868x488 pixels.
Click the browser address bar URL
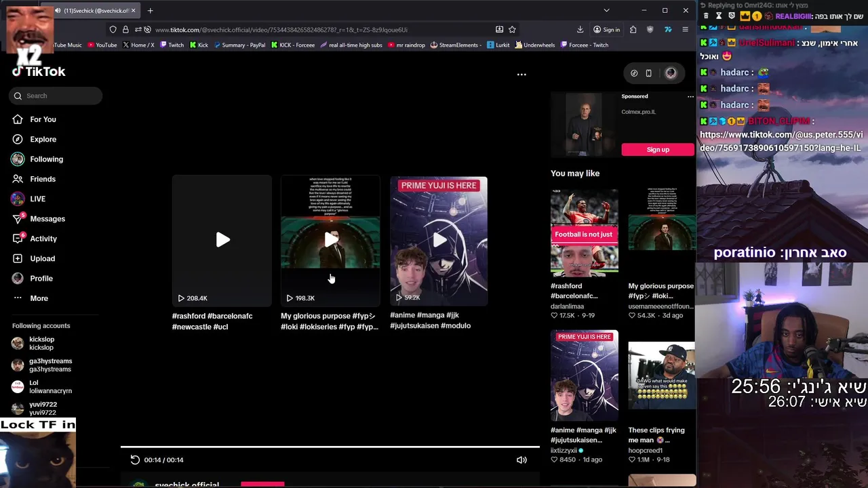pos(281,30)
